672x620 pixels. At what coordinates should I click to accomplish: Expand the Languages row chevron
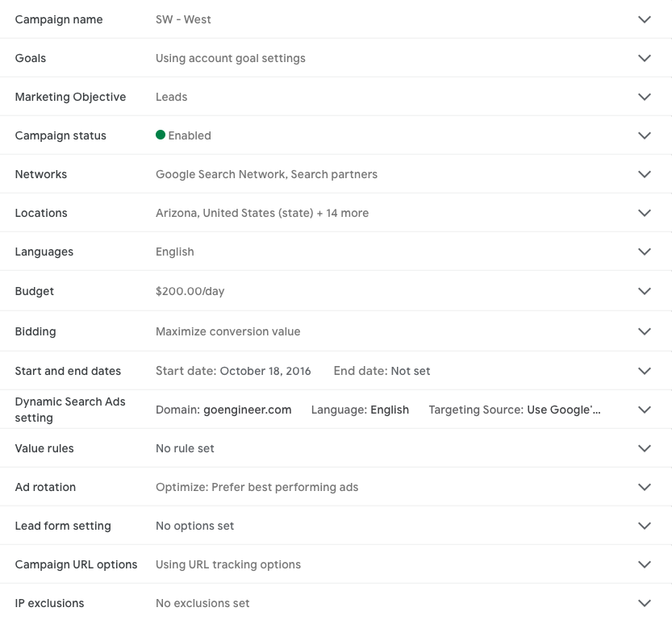pos(644,252)
